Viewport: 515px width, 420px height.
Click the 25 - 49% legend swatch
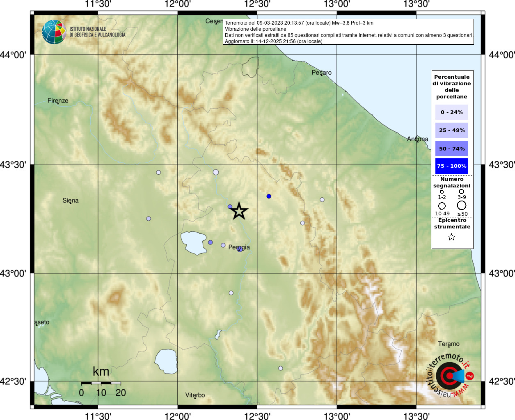click(452, 130)
